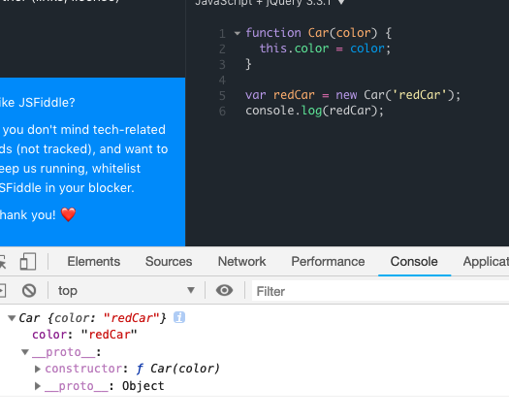Collapse the Car object tree
This screenshot has width=509, height=420.
pos(12,318)
